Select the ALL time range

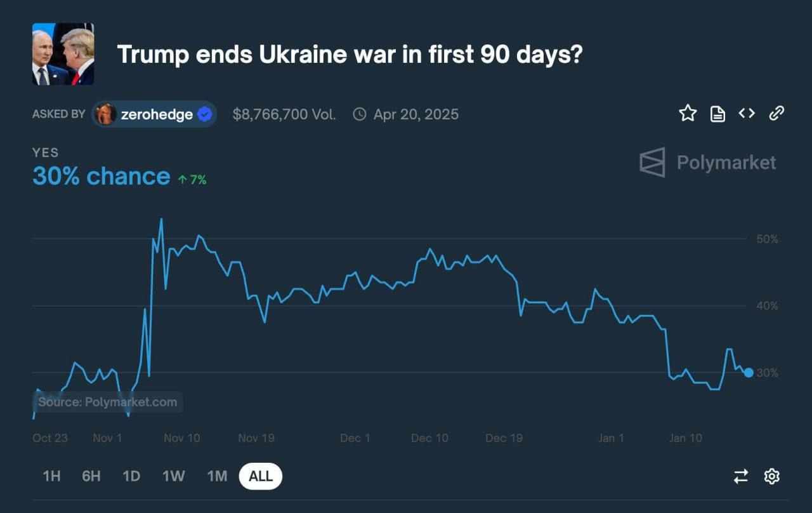(x=261, y=476)
